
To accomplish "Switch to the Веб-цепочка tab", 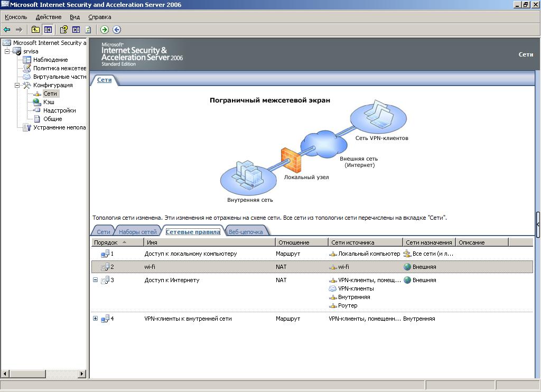I will (x=246, y=232).
